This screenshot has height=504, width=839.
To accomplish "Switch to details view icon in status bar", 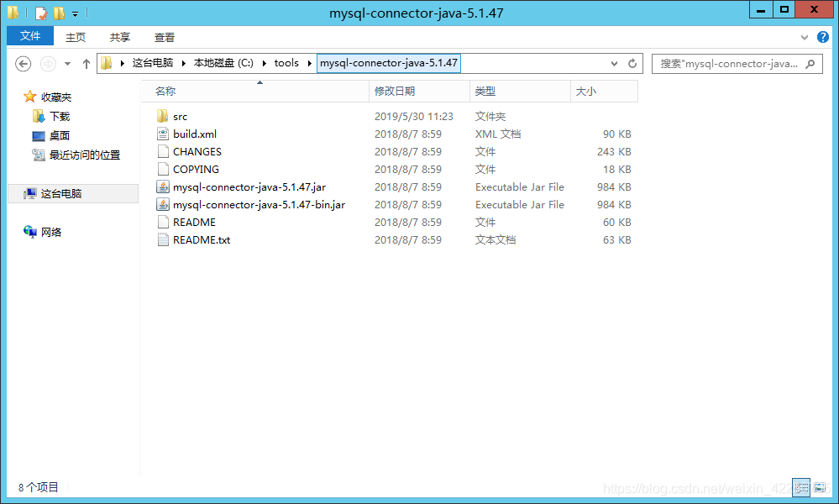I will (801, 487).
